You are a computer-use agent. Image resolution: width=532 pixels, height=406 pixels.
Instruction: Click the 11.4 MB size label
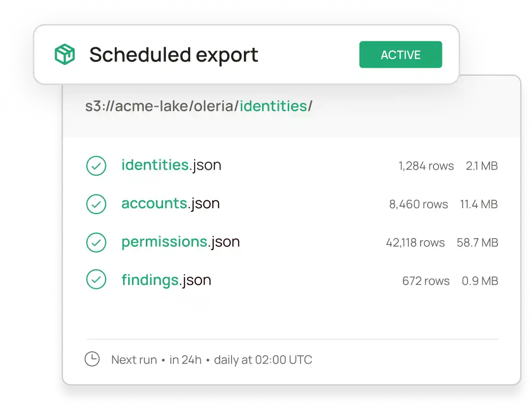(x=479, y=204)
